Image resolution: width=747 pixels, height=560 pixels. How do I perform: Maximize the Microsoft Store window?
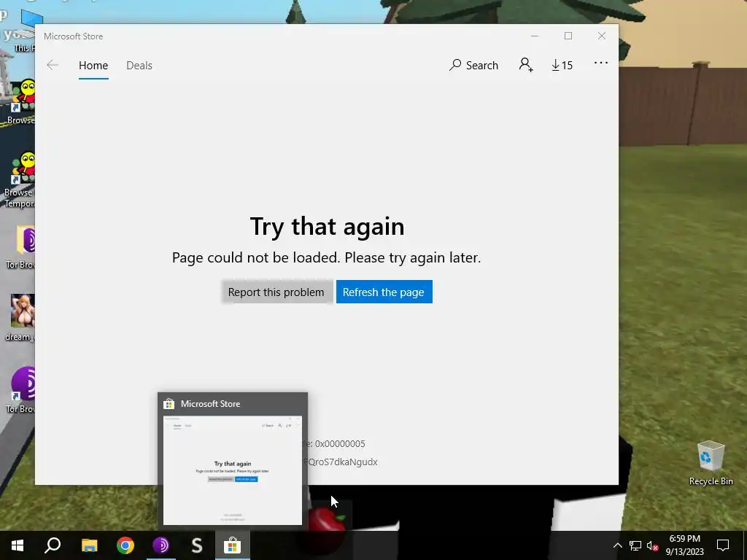[x=568, y=36]
